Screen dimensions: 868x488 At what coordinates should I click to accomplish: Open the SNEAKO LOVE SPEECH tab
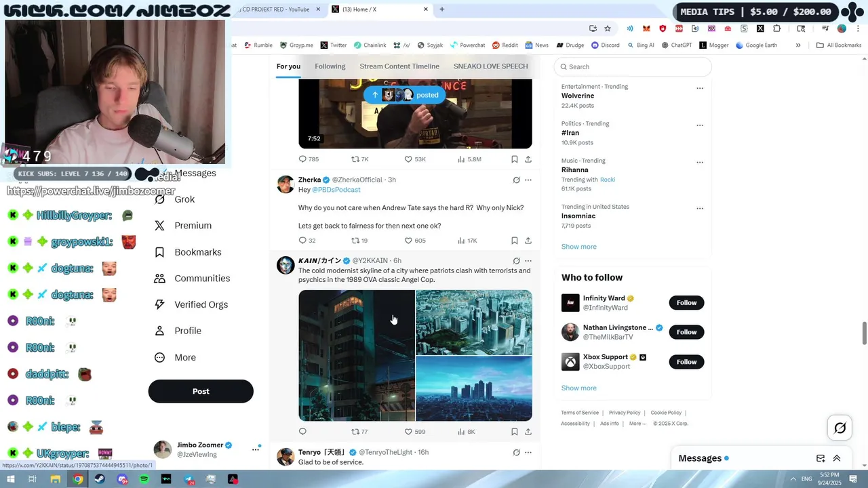(490, 66)
